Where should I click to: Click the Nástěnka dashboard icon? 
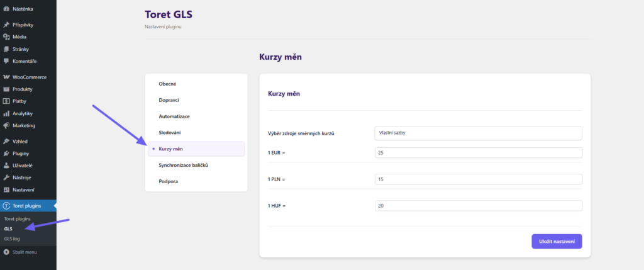6,9
